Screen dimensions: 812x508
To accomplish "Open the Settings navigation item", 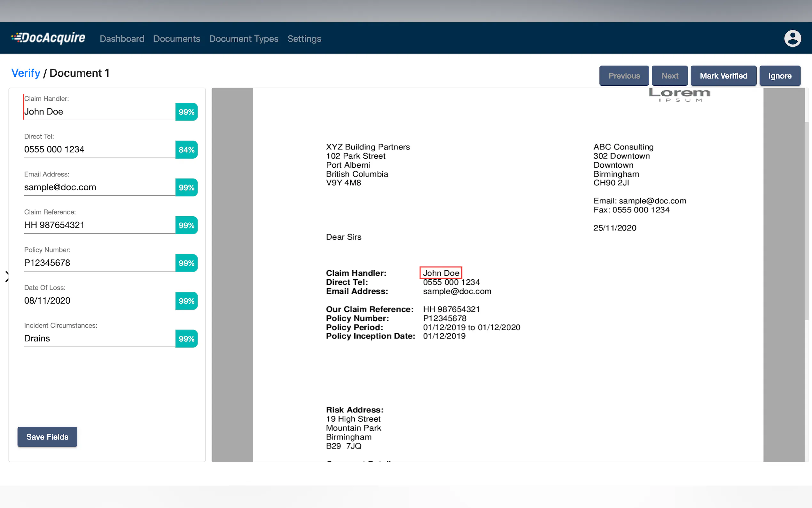I will pos(304,39).
